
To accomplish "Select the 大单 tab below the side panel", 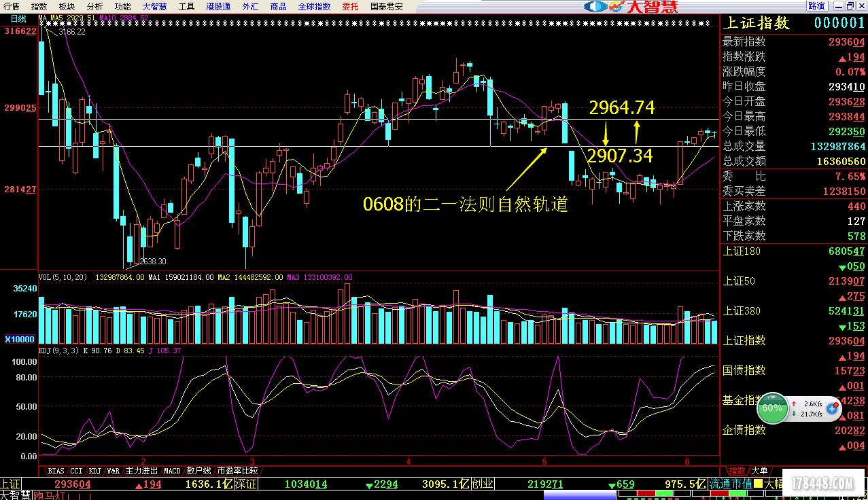I will (759, 470).
